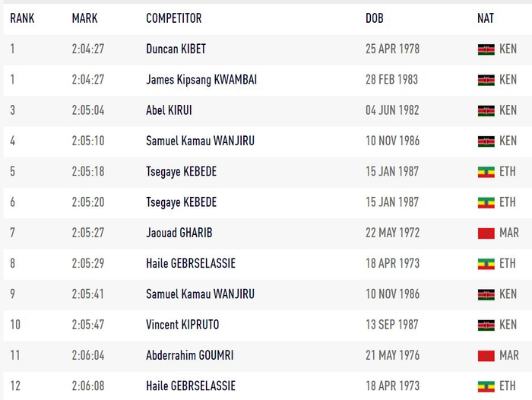Click the Kenya flag beside Vincent Kipruto

pyautogui.click(x=486, y=325)
